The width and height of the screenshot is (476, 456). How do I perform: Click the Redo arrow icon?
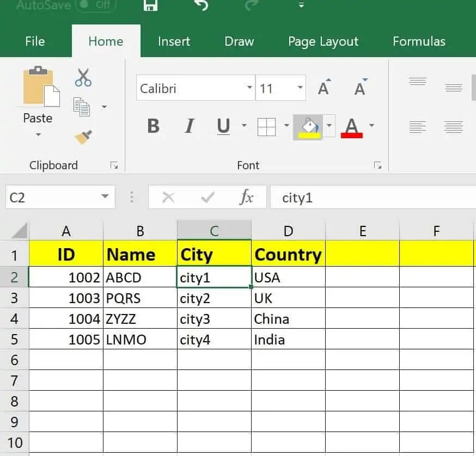coord(252,5)
